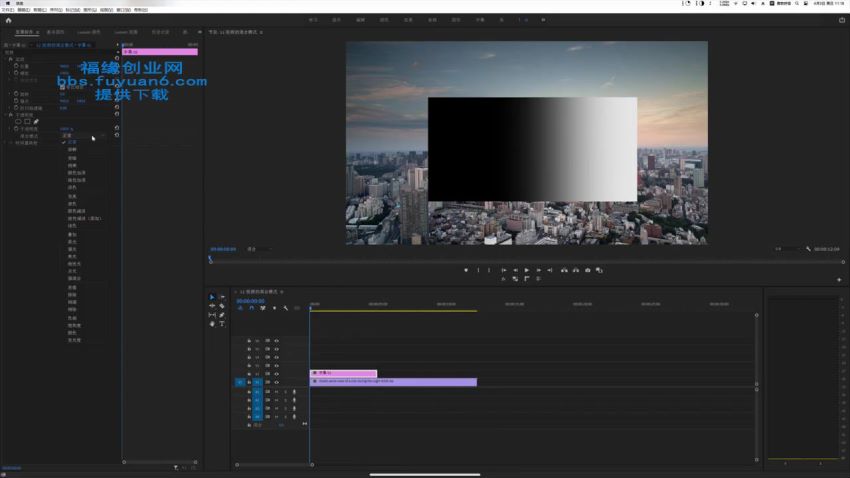Create a 4-point rectangle mask under Opacity
Image resolution: width=850 pixels, height=478 pixels.
pyautogui.click(x=27, y=122)
